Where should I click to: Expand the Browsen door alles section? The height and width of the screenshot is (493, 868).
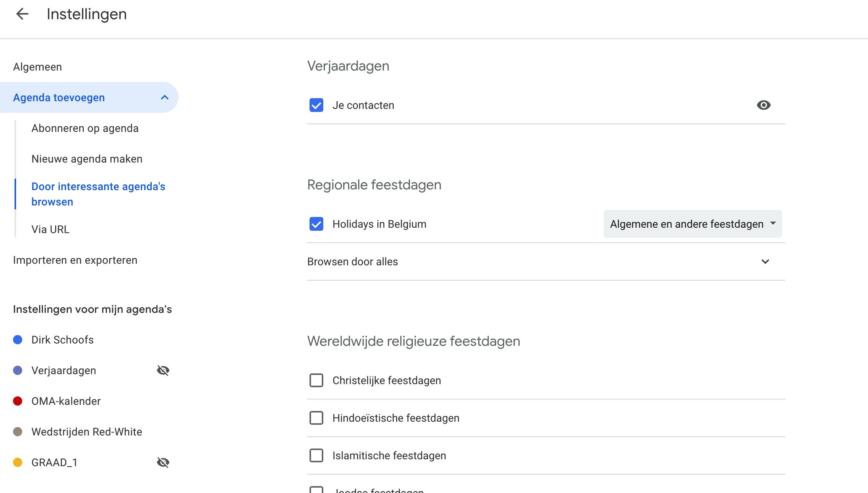[x=765, y=261]
